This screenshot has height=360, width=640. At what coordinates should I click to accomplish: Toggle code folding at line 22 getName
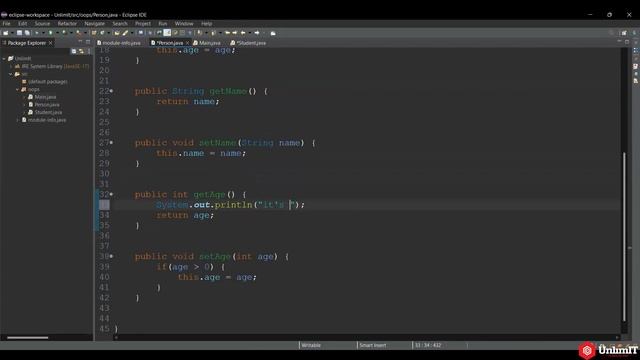click(111, 91)
